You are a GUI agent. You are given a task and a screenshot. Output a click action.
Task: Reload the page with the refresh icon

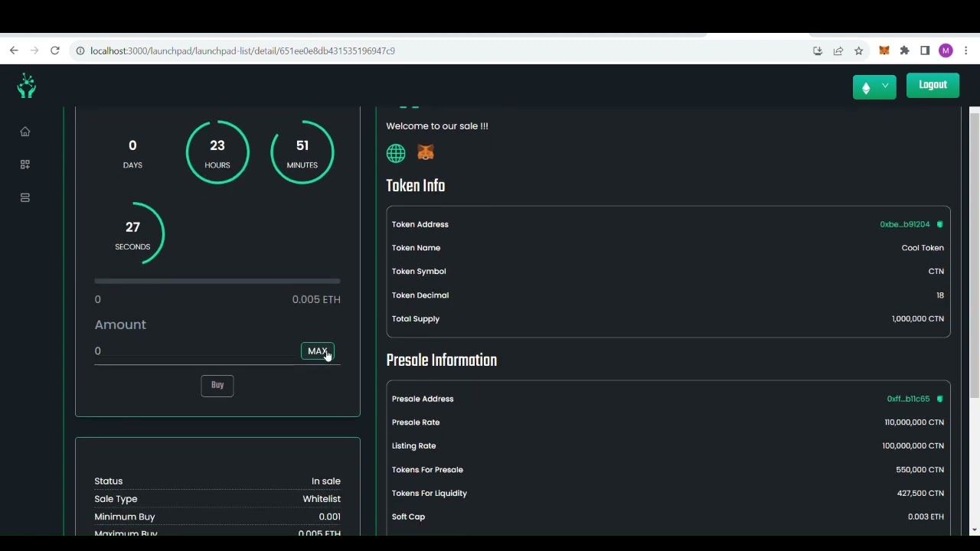(x=55, y=51)
